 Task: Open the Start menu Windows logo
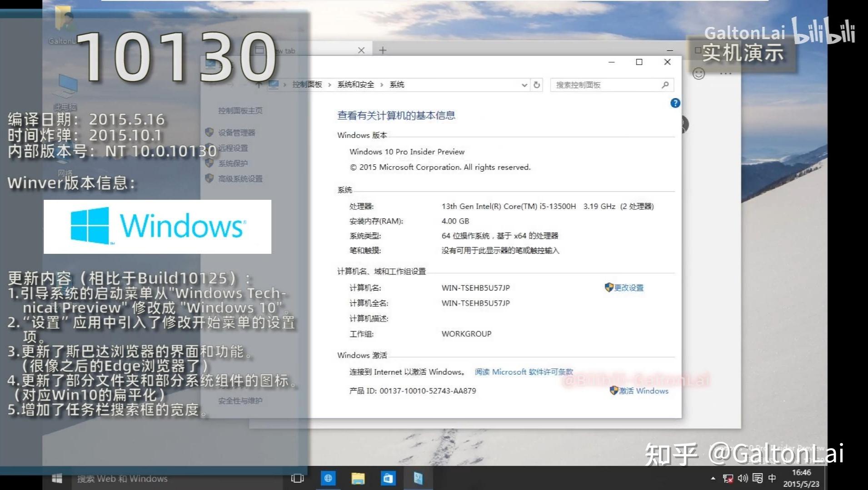click(x=57, y=478)
